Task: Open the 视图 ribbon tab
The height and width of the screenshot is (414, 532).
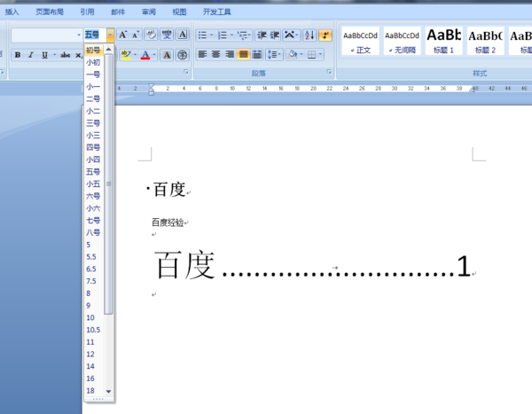Action: [179, 12]
